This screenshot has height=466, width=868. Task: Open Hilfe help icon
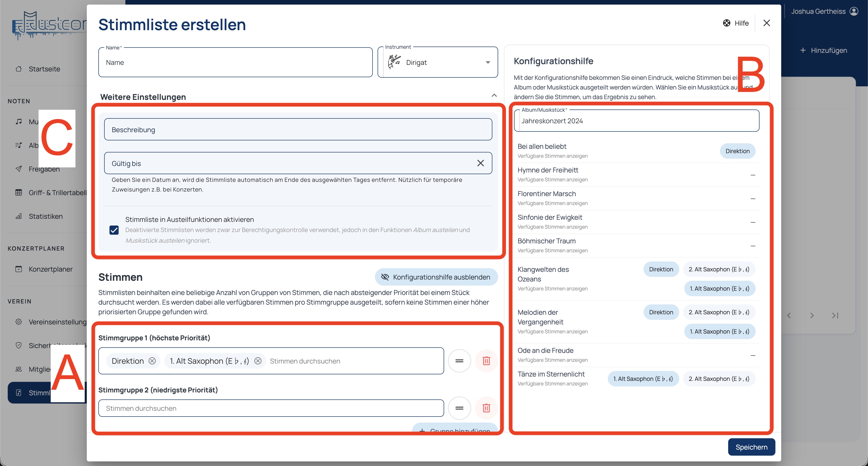coord(726,23)
